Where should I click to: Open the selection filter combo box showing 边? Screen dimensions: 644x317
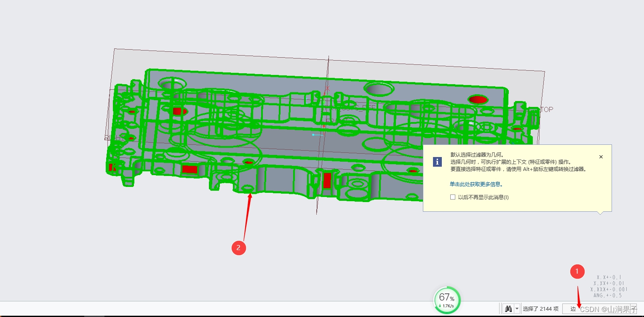[x=600, y=309]
